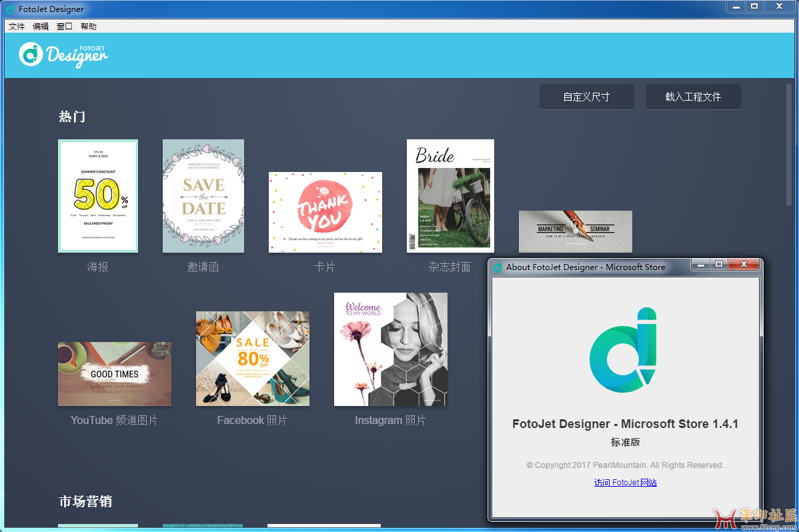Screen dimensions: 799x532
Task: Click the 载入工程文件 button
Action: coord(693,97)
